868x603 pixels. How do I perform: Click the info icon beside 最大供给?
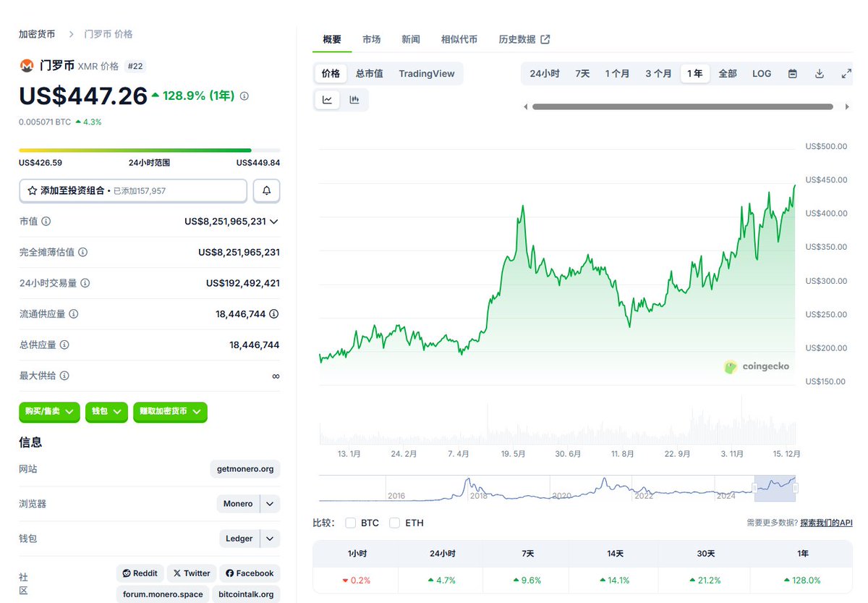tap(64, 376)
